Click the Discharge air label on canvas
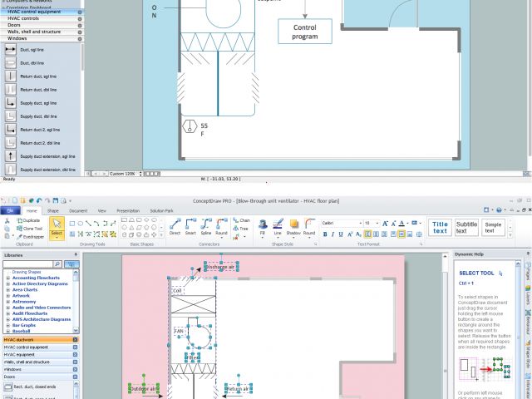The width and height of the screenshot is (532, 399). click(221, 267)
